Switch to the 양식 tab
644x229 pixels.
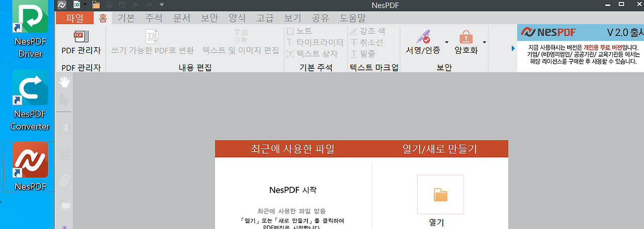[237, 18]
